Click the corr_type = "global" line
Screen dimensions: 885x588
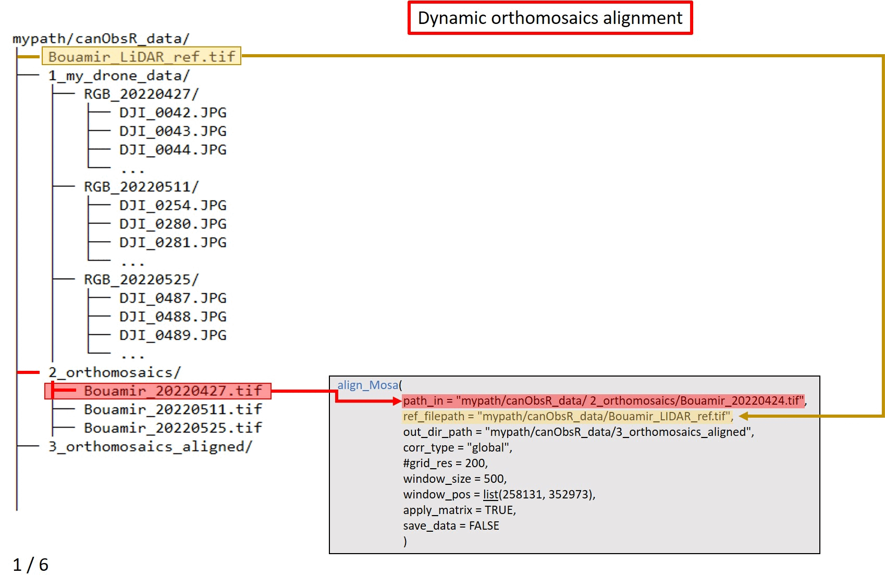[458, 447]
